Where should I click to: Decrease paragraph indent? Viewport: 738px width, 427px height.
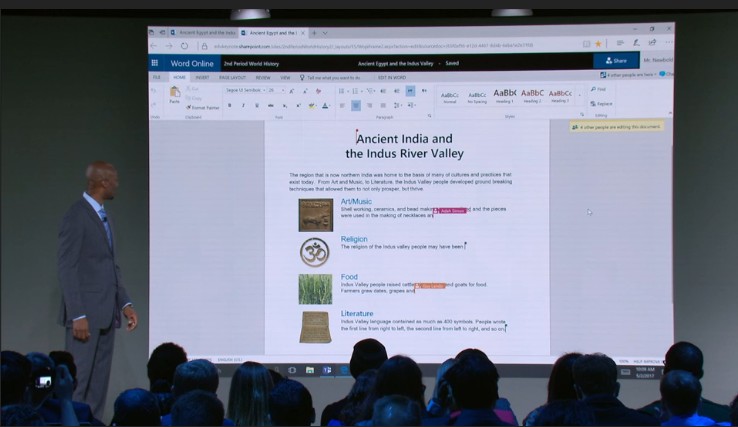(x=383, y=91)
